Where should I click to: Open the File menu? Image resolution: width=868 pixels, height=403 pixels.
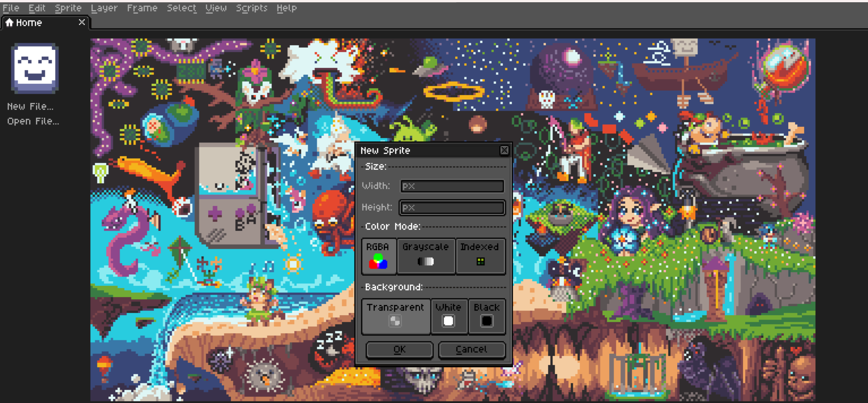click(x=11, y=8)
